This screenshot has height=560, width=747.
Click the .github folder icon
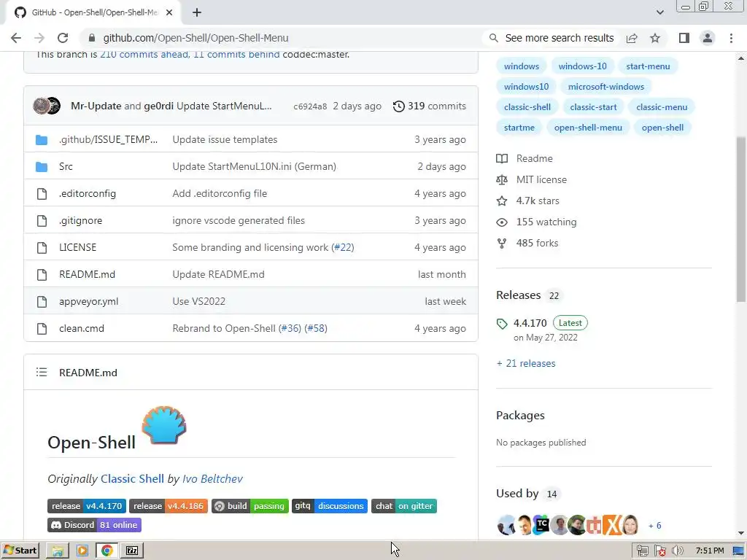(x=42, y=140)
